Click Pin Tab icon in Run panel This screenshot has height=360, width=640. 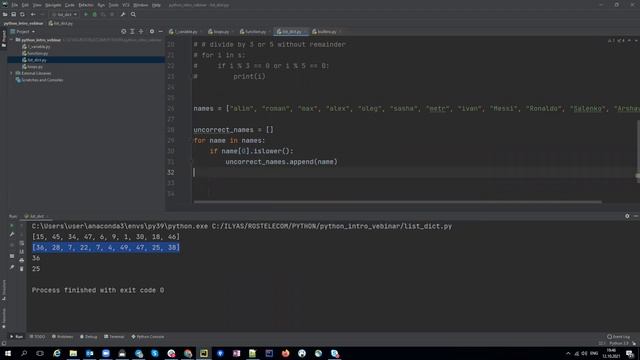point(12,267)
